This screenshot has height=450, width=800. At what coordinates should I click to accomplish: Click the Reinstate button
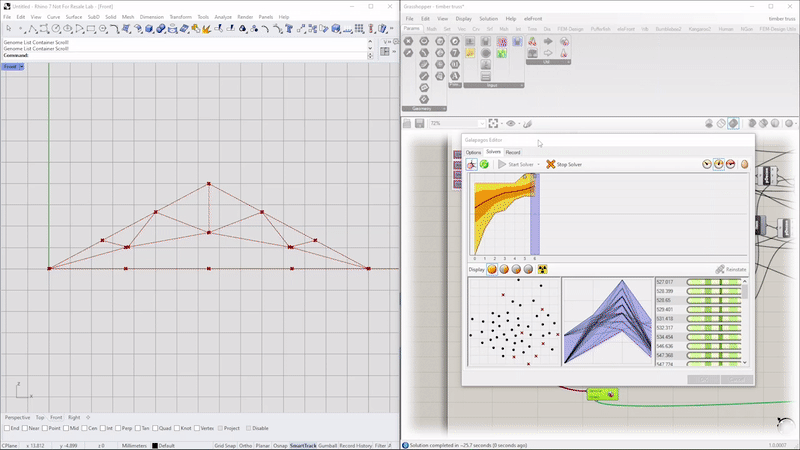point(732,269)
